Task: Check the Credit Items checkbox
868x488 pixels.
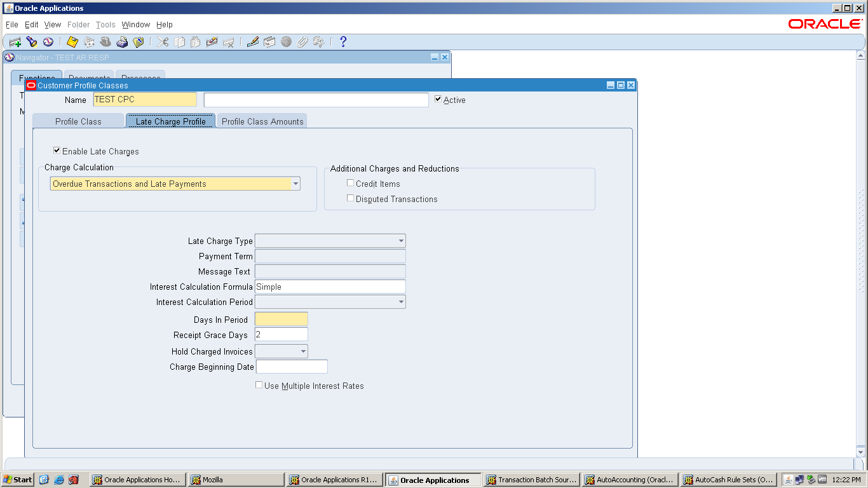Action: click(350, 183)
